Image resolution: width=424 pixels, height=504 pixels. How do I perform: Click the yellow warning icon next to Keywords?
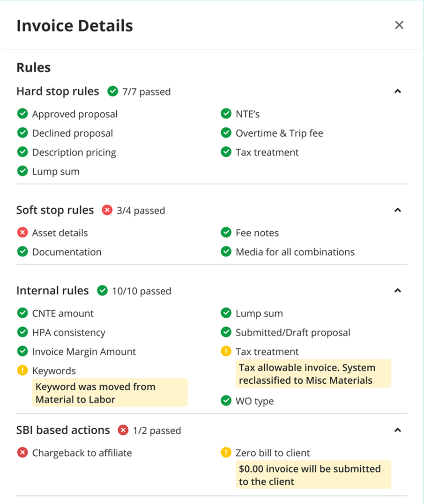tap(22, 370)
